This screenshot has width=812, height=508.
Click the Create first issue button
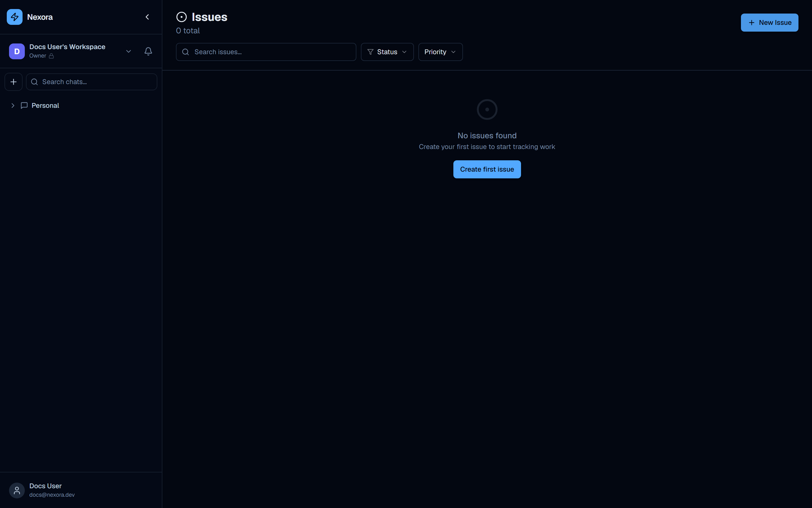pyautogui.click(x=487, y=169)
